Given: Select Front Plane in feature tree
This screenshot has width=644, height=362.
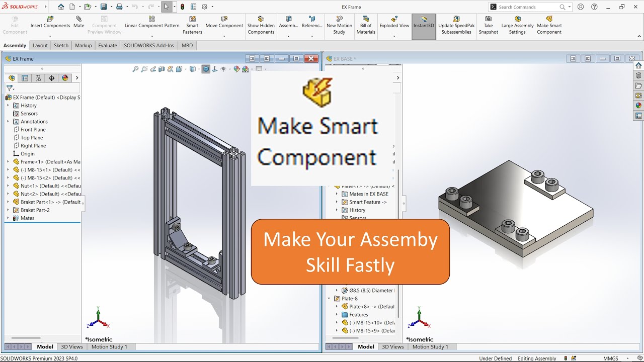Looking at the screenshot, I should pos(33,130).
